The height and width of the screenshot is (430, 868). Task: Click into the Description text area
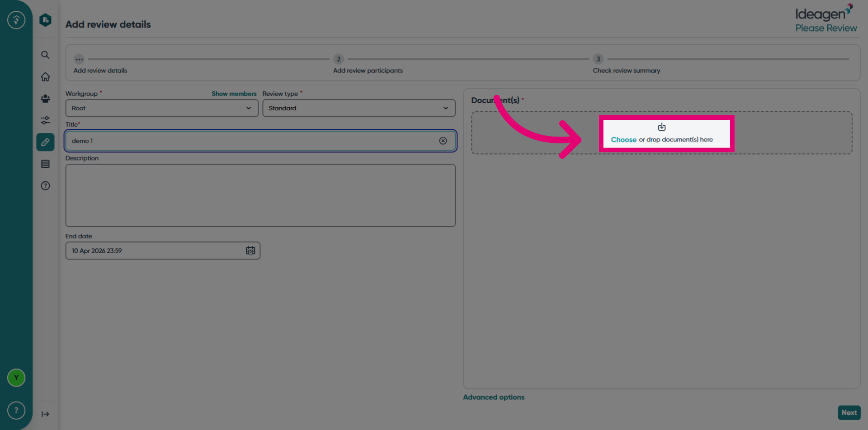coord(260,195)
